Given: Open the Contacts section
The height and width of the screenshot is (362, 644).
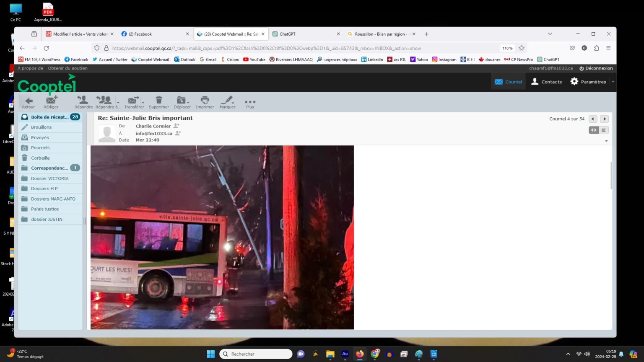Looking at the screenshot, I should [x=546, y=82].
